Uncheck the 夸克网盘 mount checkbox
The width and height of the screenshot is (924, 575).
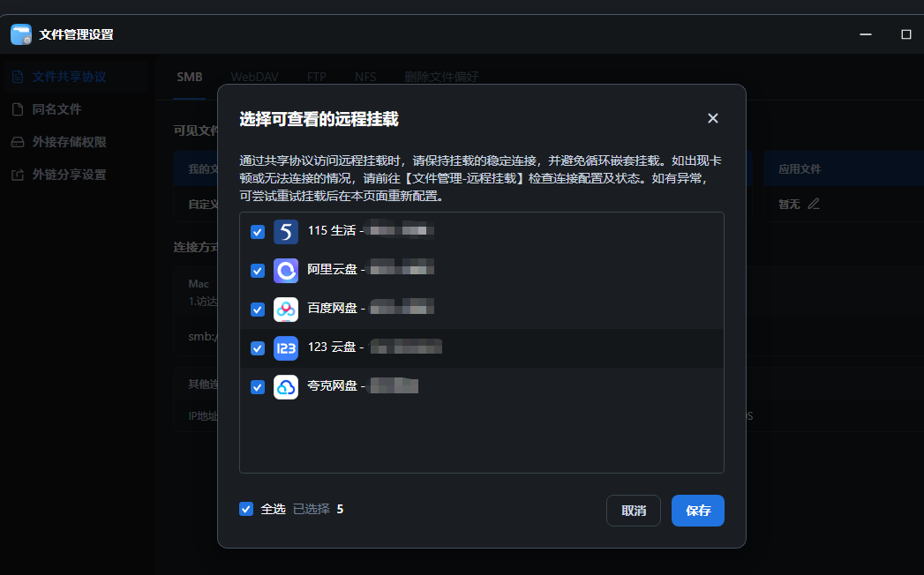258,387
